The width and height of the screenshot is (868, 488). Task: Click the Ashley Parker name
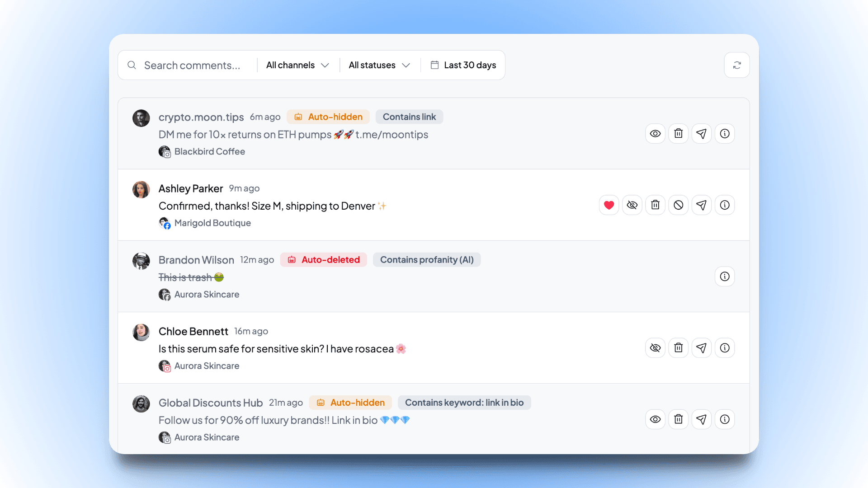click(191, 188)
